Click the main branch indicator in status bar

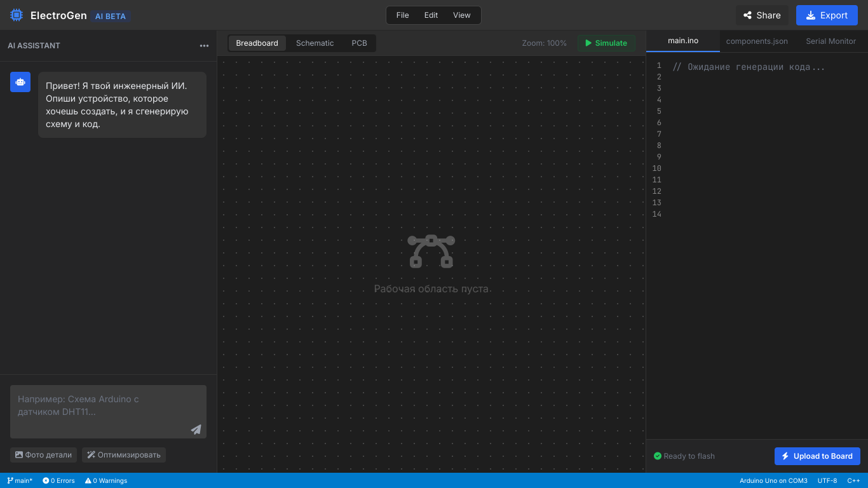pos(20,480)
